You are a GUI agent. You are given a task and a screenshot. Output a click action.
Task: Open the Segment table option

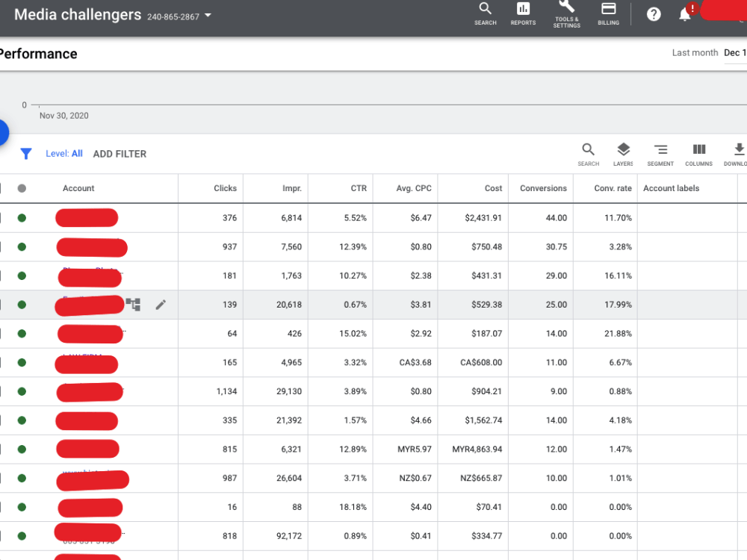pyautogui.click(x=660, y=155)
